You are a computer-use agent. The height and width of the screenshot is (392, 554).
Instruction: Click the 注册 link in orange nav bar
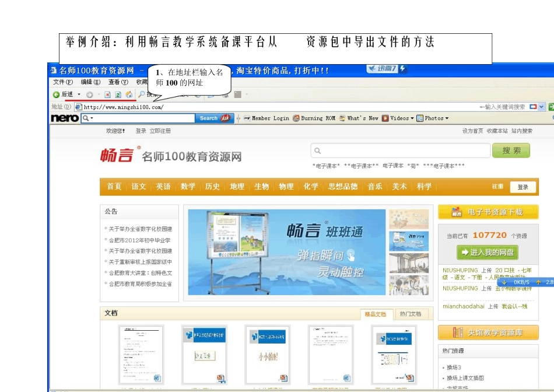pos(497,186)
